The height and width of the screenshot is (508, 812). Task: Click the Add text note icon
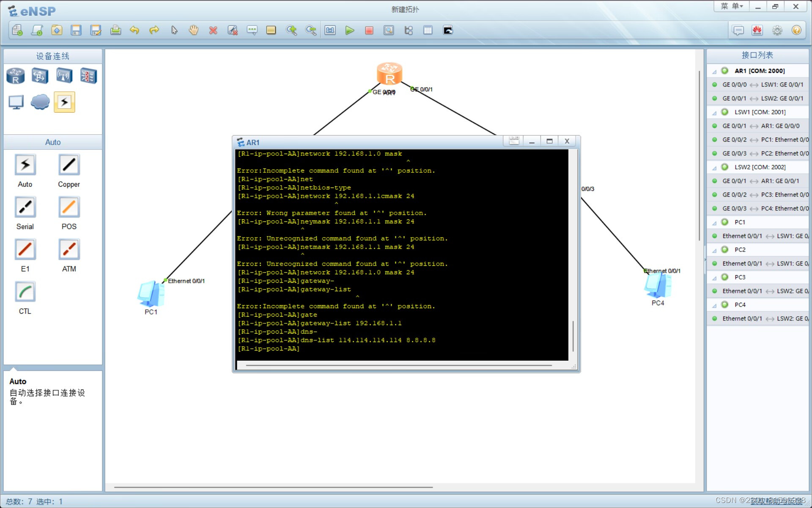[x=252, y=30]
